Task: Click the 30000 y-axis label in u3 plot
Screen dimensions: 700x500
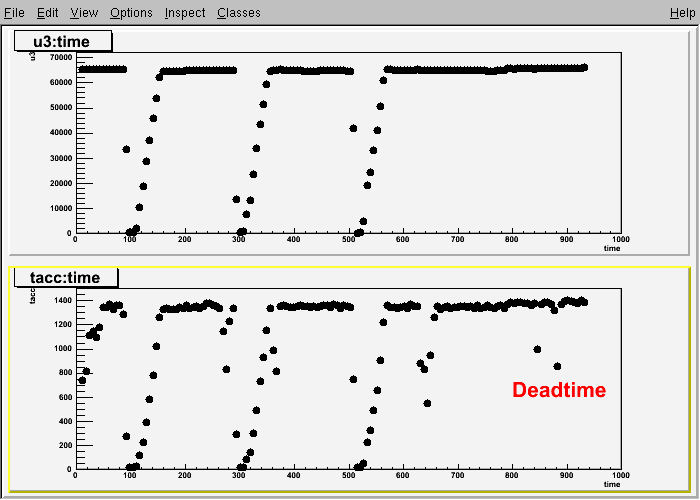Action: (x=61, y=158)
